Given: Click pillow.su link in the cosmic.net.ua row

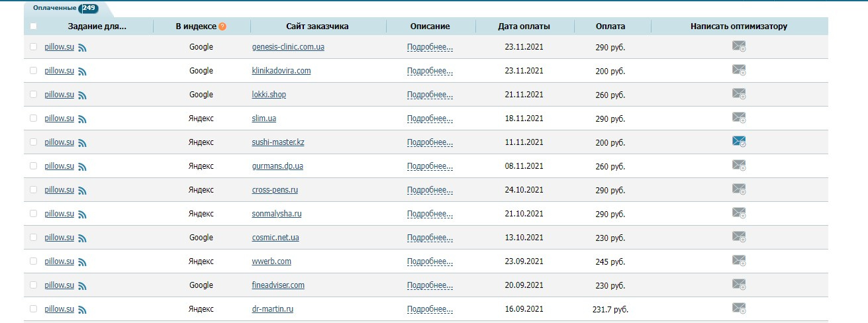Looking at the screenshot, I should [x=59, y=238].
